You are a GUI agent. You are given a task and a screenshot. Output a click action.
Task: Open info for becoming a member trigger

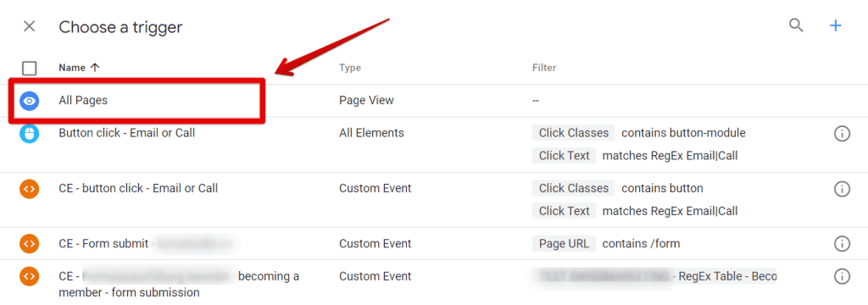[842, 276]
